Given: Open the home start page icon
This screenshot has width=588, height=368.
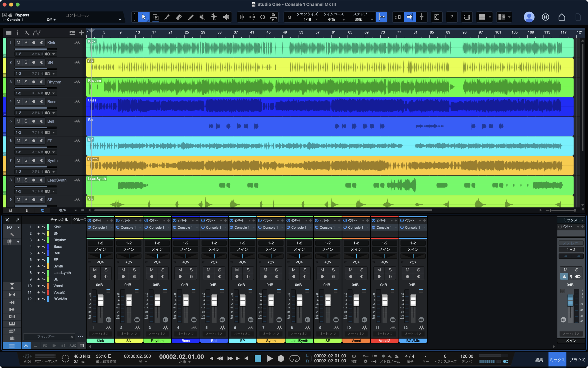Looking at the screenshot, I should 562,17.
